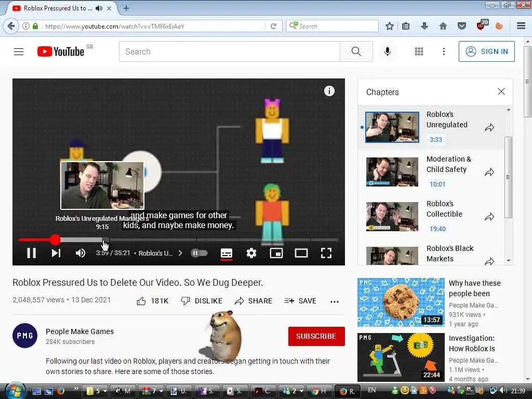
Task: Open Windows Start menu orb
Action: tap(15, 391)
